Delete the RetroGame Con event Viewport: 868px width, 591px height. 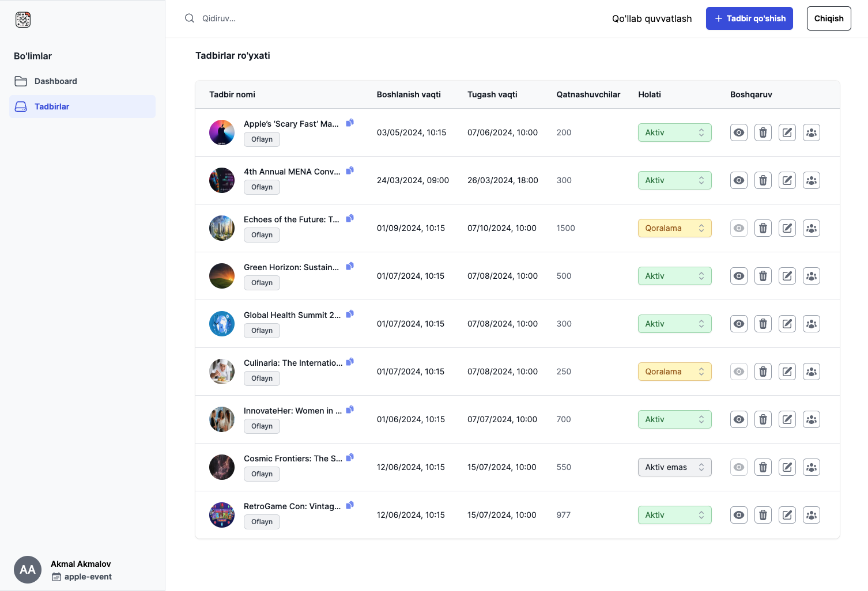(763, 514)
